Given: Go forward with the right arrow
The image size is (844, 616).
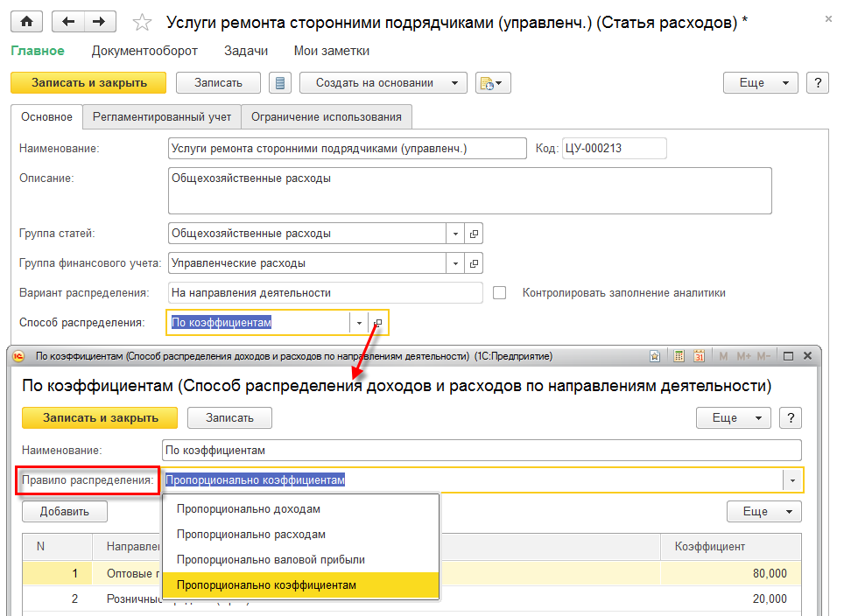Looking at the screenshot, I should click(100, 22).
